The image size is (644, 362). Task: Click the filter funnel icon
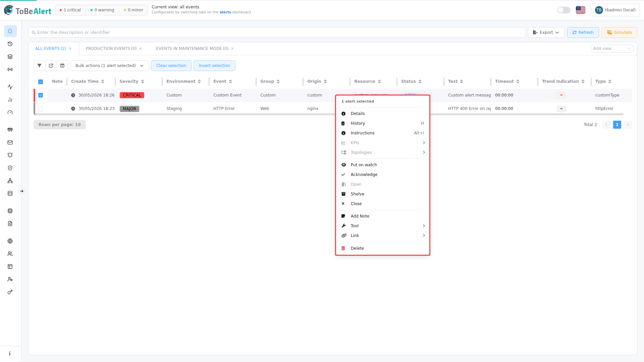(x=39, y=66)
